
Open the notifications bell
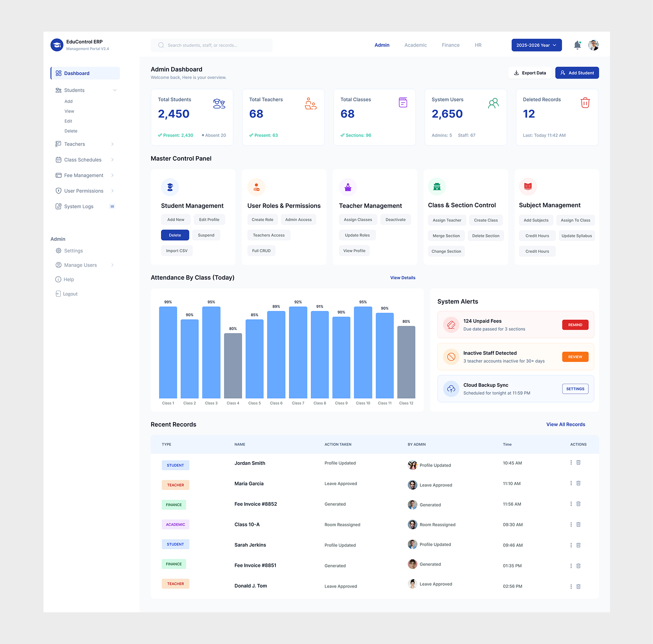(x=577, y=45)
